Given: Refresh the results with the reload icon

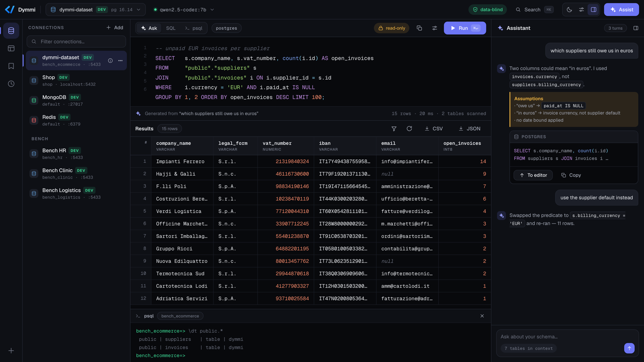Looking at the screenshot, I should pos(409,129).
